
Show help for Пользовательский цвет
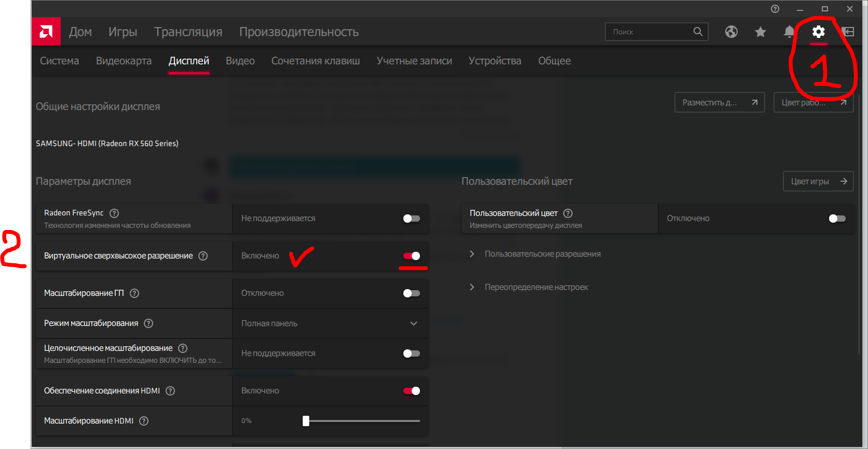[x=568, y=213]
